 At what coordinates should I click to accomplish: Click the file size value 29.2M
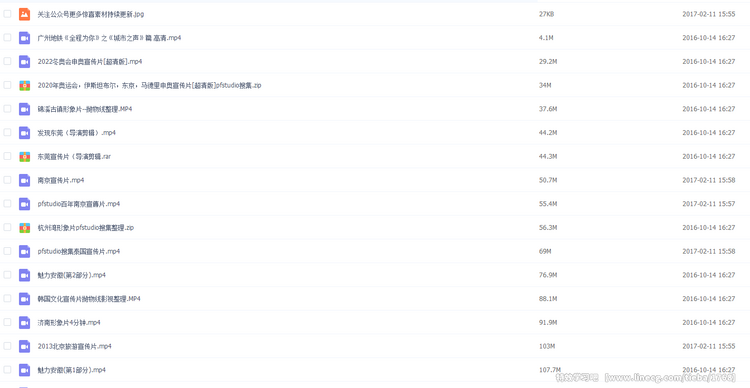(548, 62)
